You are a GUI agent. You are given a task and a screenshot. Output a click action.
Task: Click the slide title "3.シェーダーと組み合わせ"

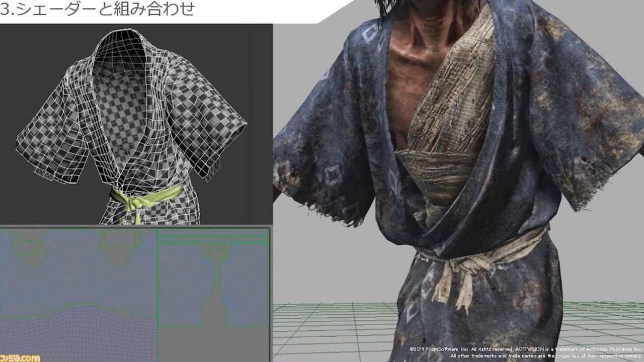pos(98,9)
